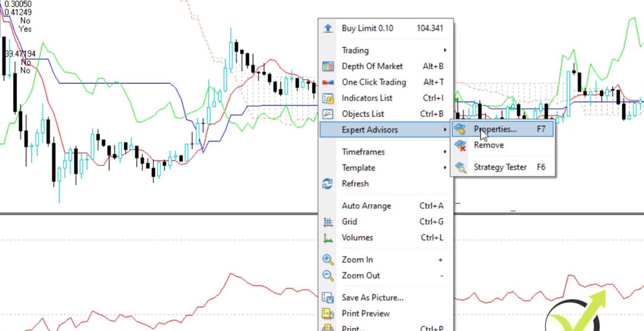The image size is (644, 331).
Task: Expand the Trading submenu arrow
Action: [x=445, y=50]
